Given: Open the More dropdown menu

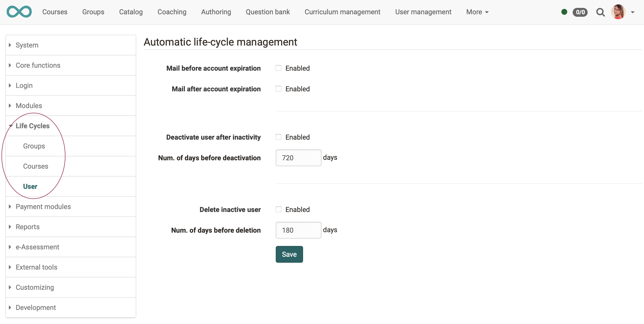Looking at the screenshot, I should (477, 12).
